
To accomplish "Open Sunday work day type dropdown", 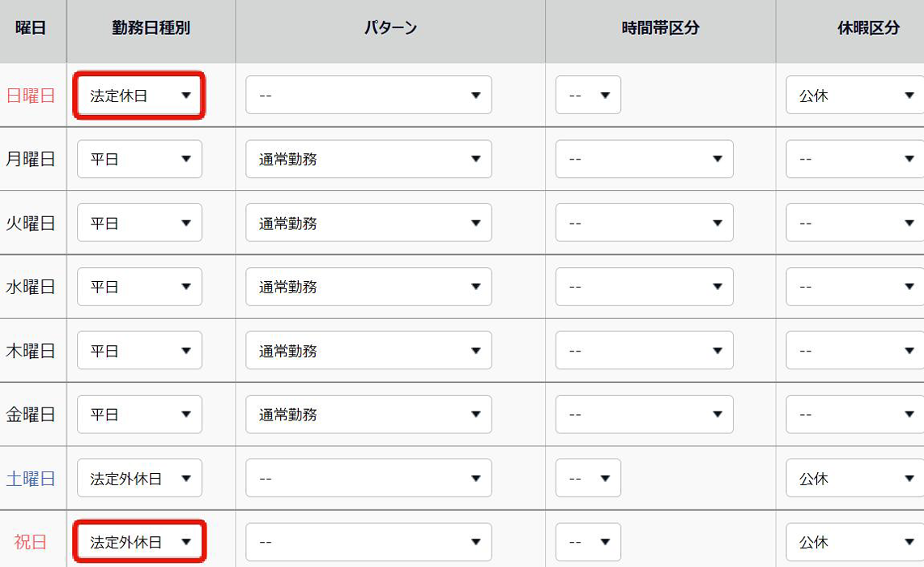I will point(139,96).
